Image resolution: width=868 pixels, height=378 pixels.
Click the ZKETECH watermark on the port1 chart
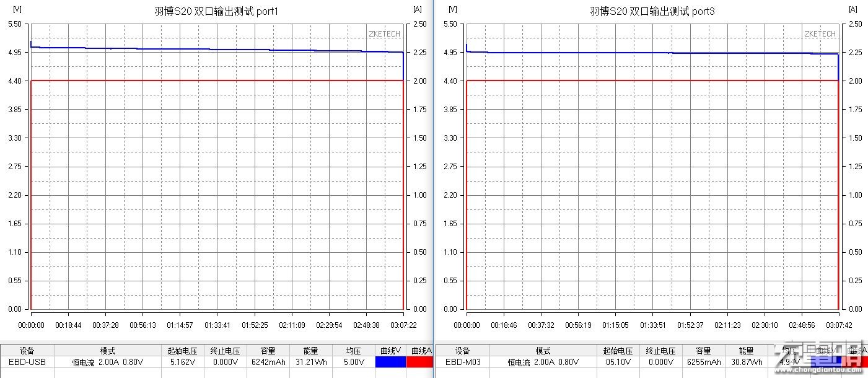(384, 34)
